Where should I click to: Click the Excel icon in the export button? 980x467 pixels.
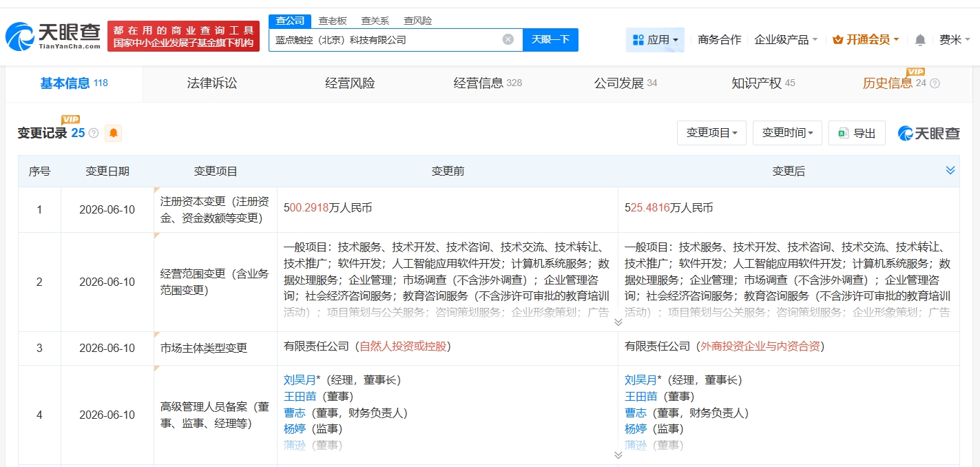(843, 133)
